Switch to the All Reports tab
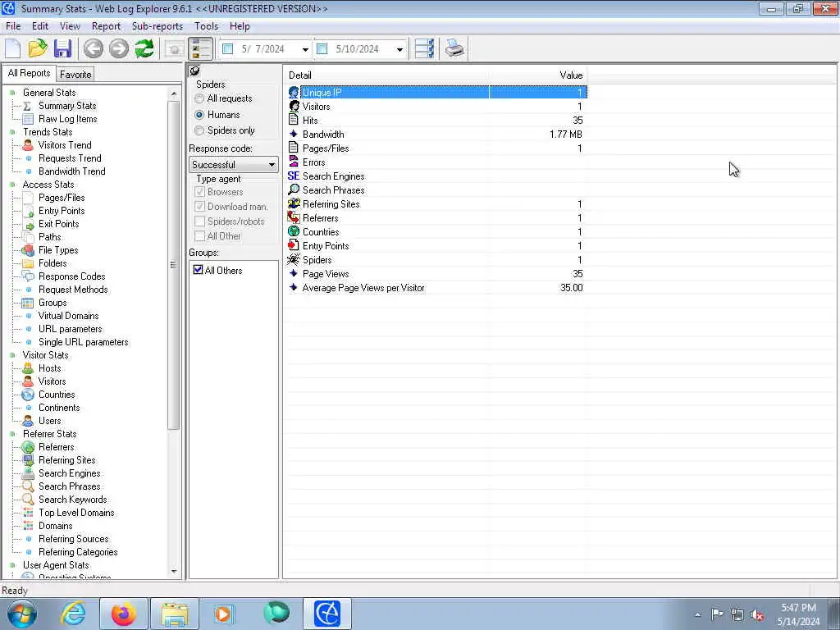This screenshot has height=630, width=840. click(29, 73)
